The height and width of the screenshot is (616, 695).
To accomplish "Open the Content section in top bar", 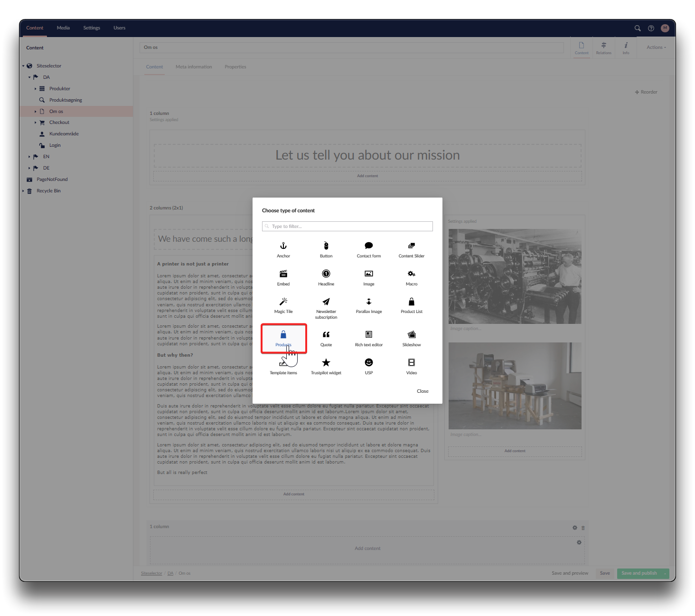I will tap(35, 28).
